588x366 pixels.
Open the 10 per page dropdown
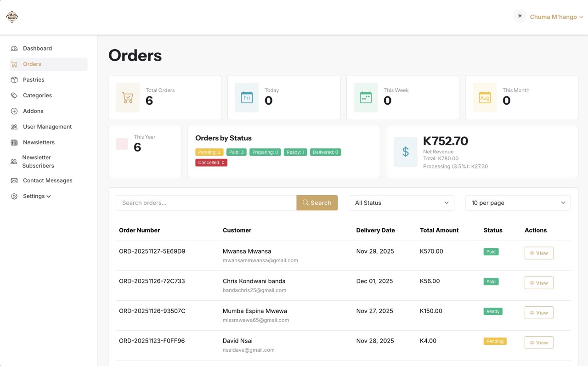coord(518,203)
